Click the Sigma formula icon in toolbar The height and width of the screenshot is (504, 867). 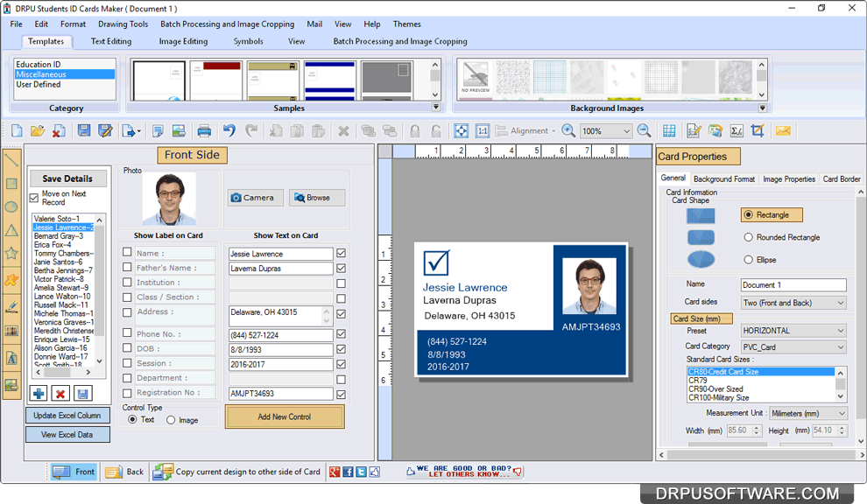pos(737,131)
